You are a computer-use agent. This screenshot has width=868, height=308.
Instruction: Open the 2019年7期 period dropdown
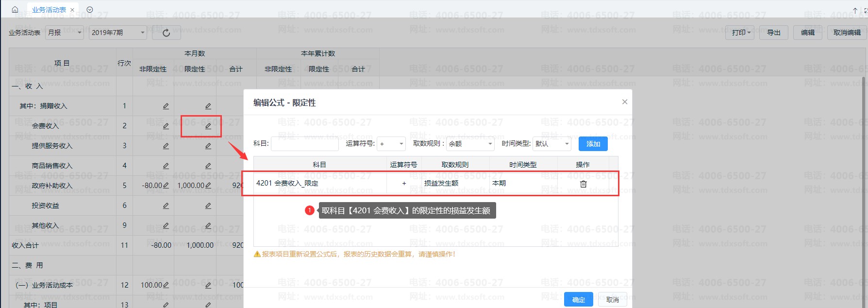pyautogui.click(x=118, y=33)
